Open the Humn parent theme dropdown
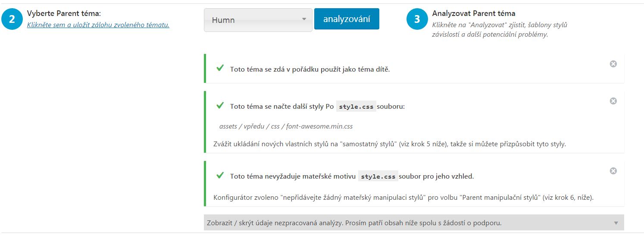 coord(258,20)
